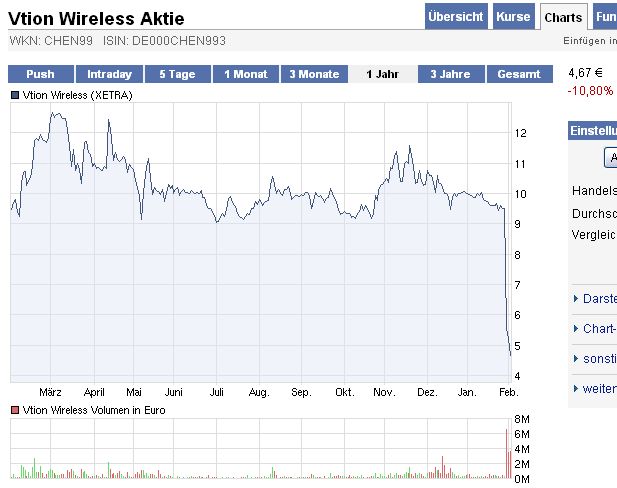The image size is (617, 488).
Task: Click the -10,80% change value
Action: coord(590,91)
